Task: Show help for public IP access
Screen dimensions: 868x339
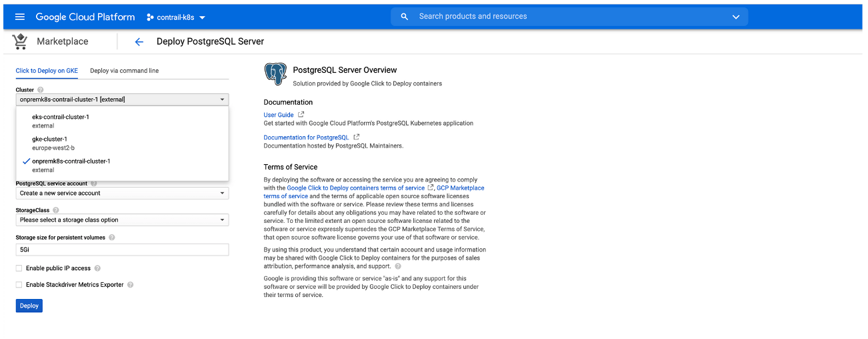Action: pyautogui.click(x=97, y=268)
